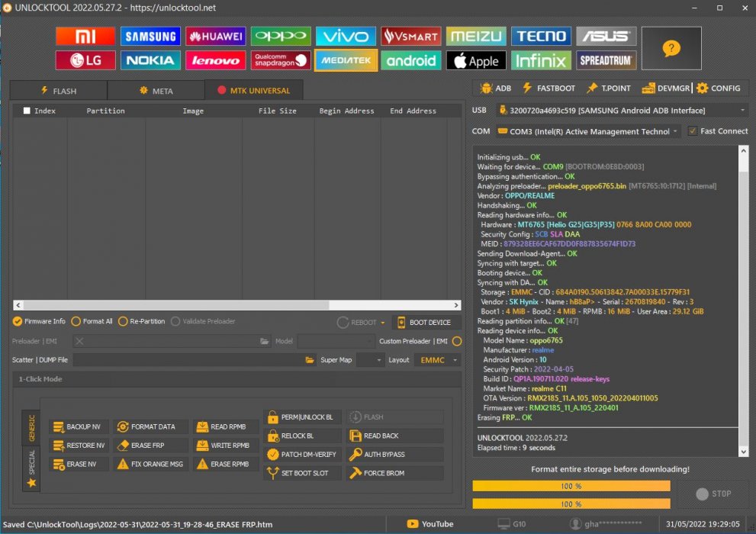This screenshot has width=756, height=534.
Task: Choose the Samsung brand tile
Action: [150, 36]
